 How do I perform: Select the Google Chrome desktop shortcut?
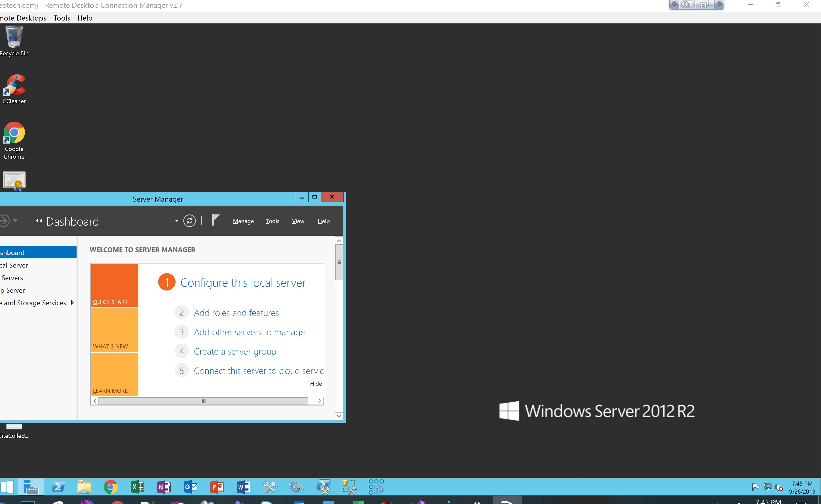coord(14,141)
